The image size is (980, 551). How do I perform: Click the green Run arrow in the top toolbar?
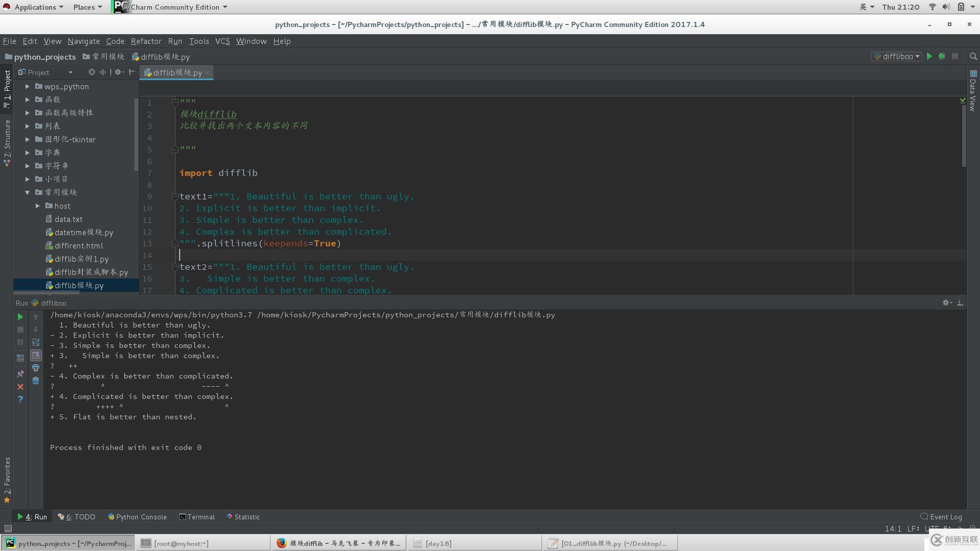pyautogui.click(x=929, y=57)
